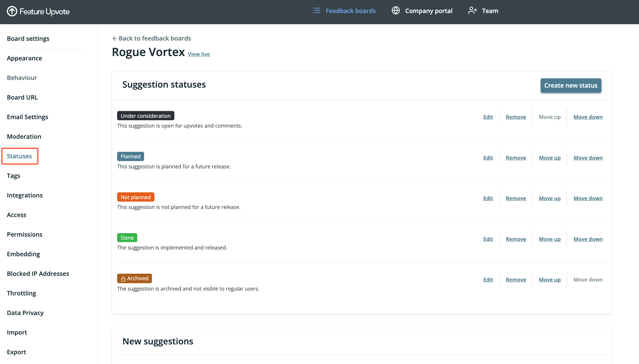Move the Not planned status up
The width and height of the screenshot is (639, 364).
coord(549,198)
